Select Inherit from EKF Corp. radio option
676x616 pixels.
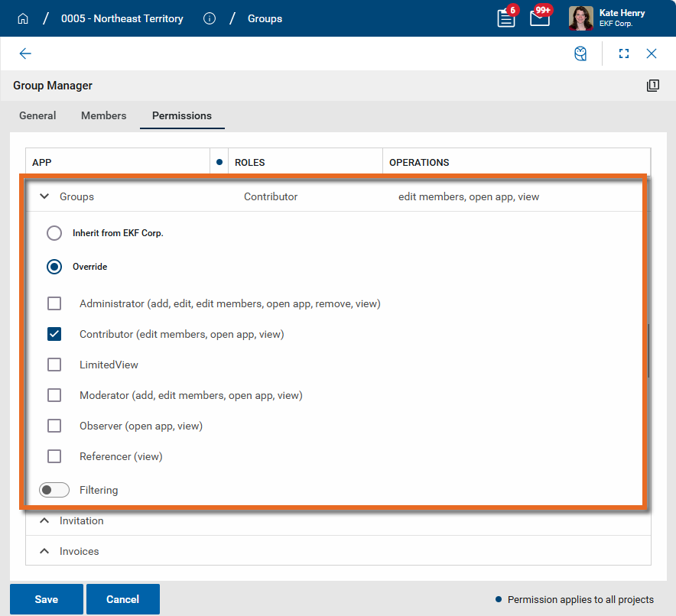tap(54, 233)
